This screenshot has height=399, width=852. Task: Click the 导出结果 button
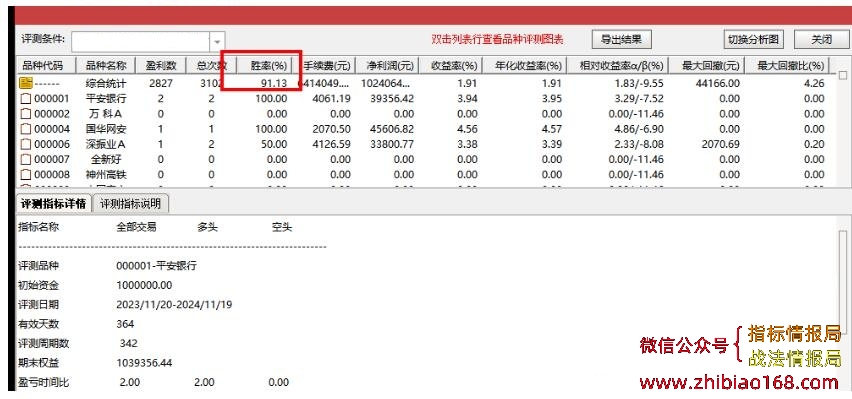point(622,39)
